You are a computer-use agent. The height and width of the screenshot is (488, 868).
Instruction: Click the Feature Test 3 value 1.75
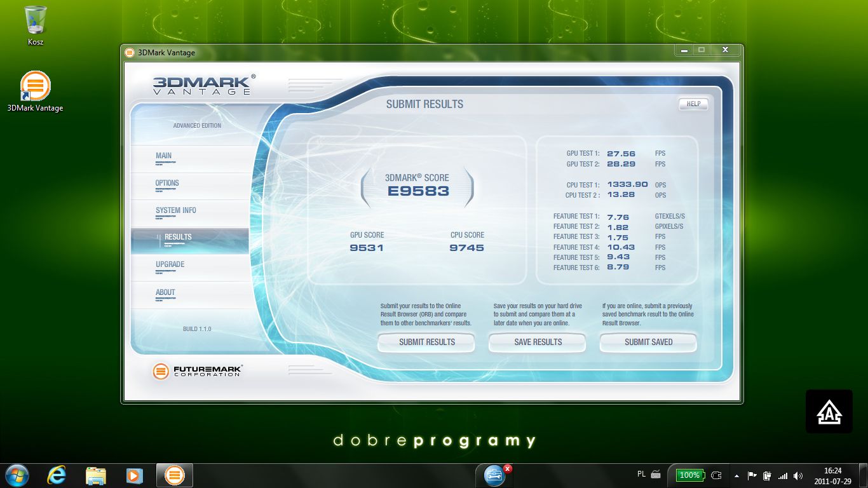618,237
